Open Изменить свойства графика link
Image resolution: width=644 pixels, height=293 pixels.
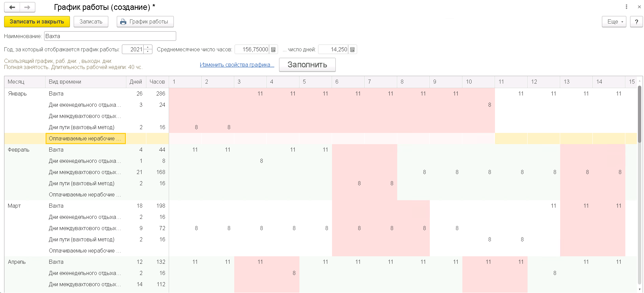click(237, 65)
